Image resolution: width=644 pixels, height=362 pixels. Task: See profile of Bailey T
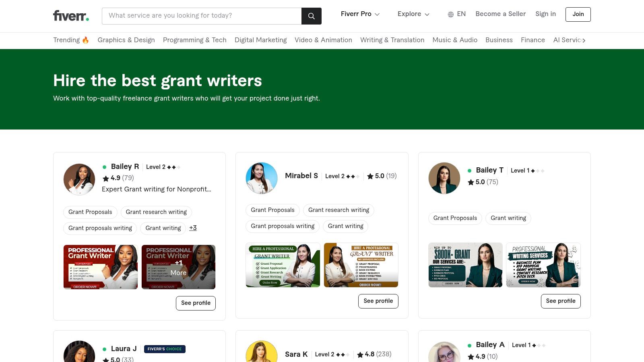pos(561,301)
